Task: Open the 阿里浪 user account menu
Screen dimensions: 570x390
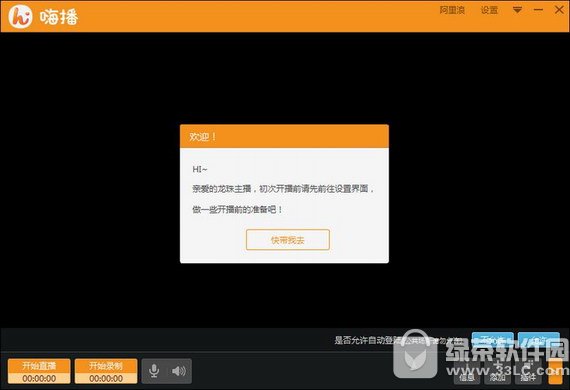Action: [x=452, y=10]
